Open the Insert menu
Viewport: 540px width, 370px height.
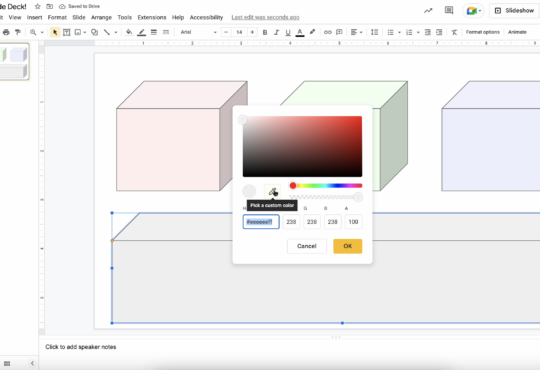(x=34, y=17)
